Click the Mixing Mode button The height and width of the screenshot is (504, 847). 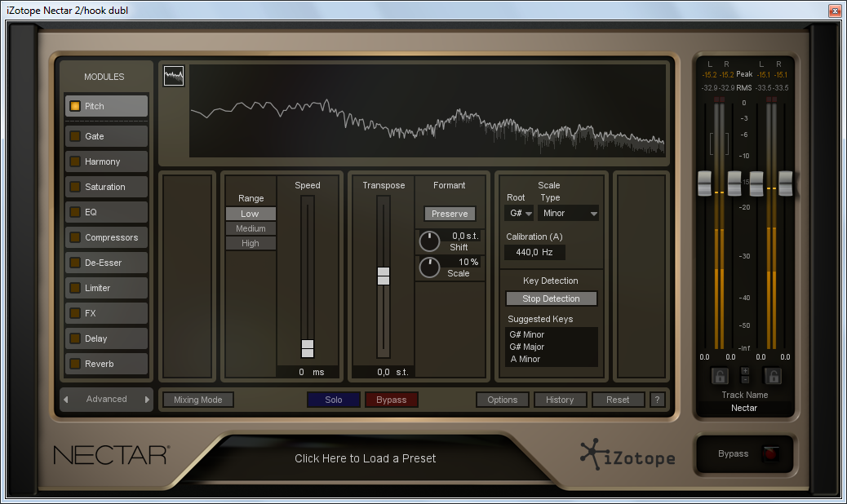tap(198, 400)
